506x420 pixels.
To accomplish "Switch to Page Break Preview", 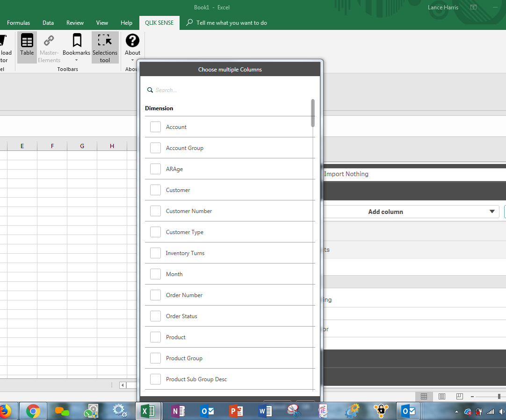I will click(x=460, y=397).
